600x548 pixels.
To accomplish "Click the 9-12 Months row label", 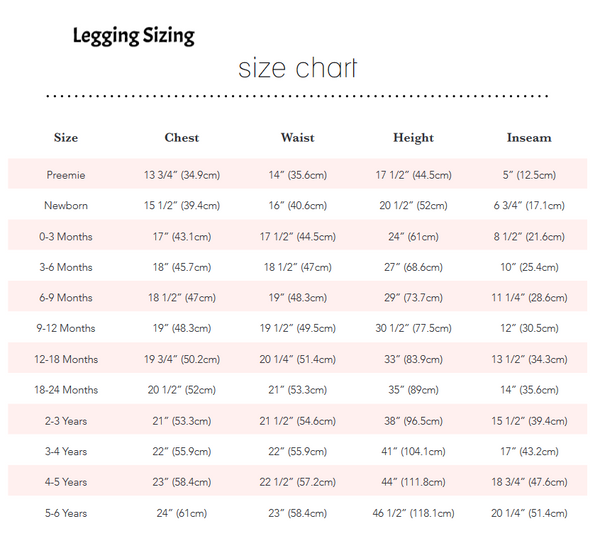I will pyautogui.click(x=66, y=329).
